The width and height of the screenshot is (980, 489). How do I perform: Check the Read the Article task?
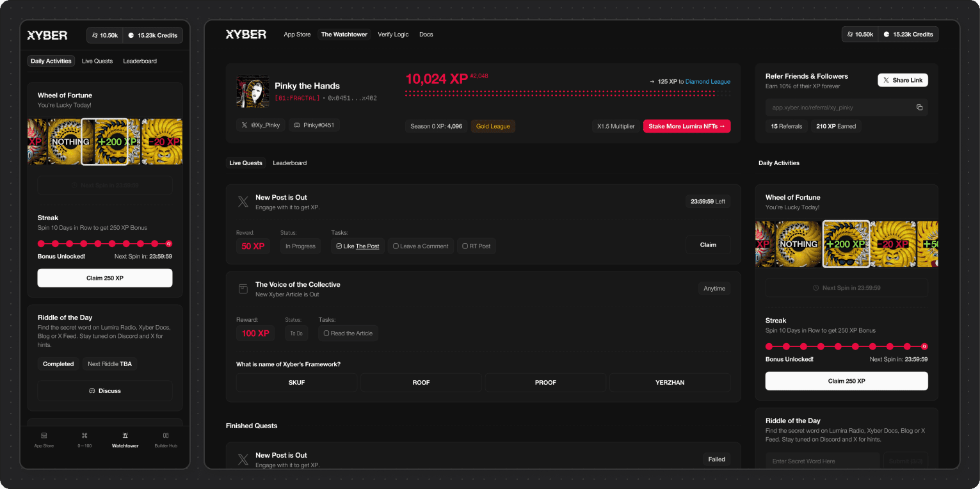(x=326, y=333)
